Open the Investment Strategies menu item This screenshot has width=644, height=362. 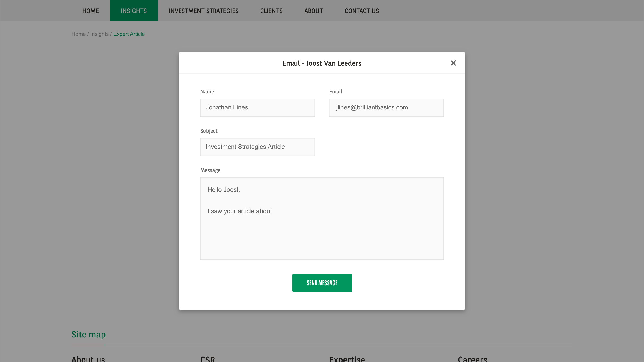pos(203,11)
